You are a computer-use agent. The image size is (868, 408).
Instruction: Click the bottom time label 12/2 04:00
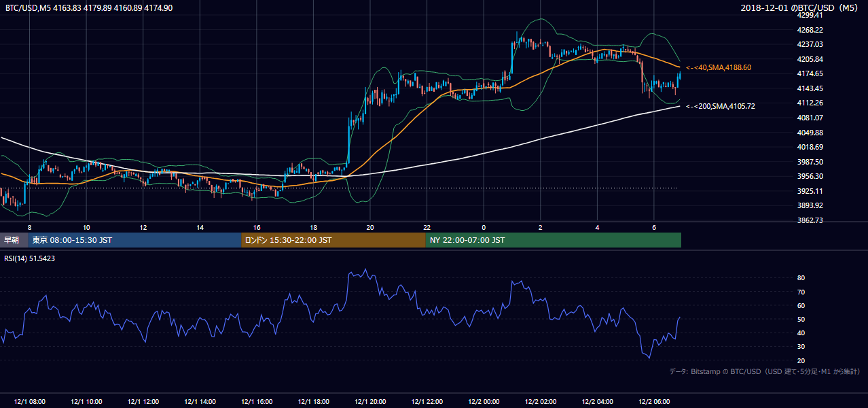click(597, 402)
